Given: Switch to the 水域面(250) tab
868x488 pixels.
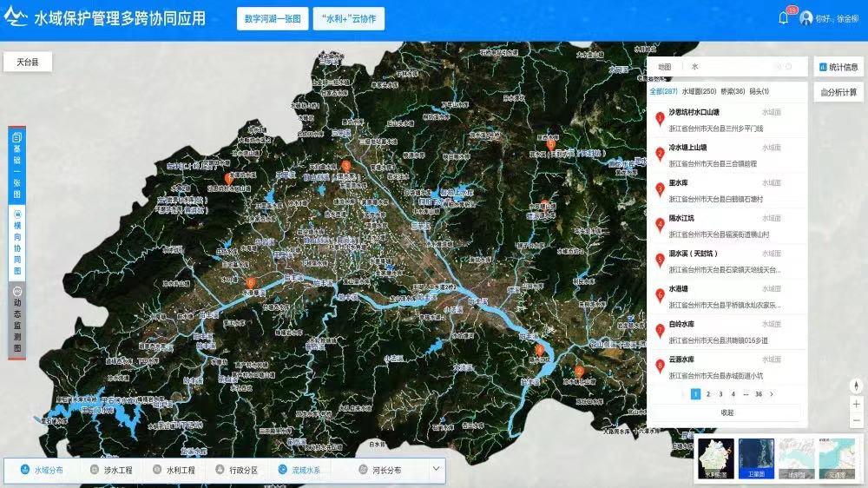Looking at the screenshot, I should 699,91.
